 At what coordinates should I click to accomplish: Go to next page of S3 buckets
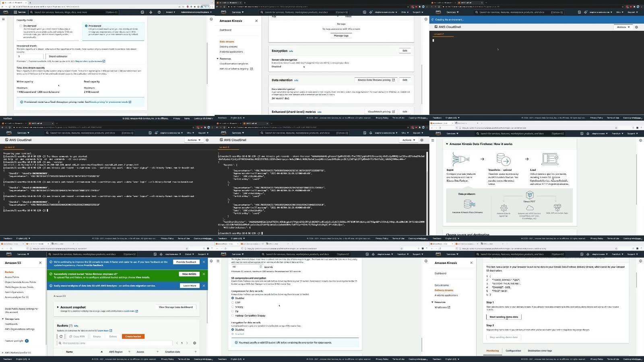(x=187, y=343)
